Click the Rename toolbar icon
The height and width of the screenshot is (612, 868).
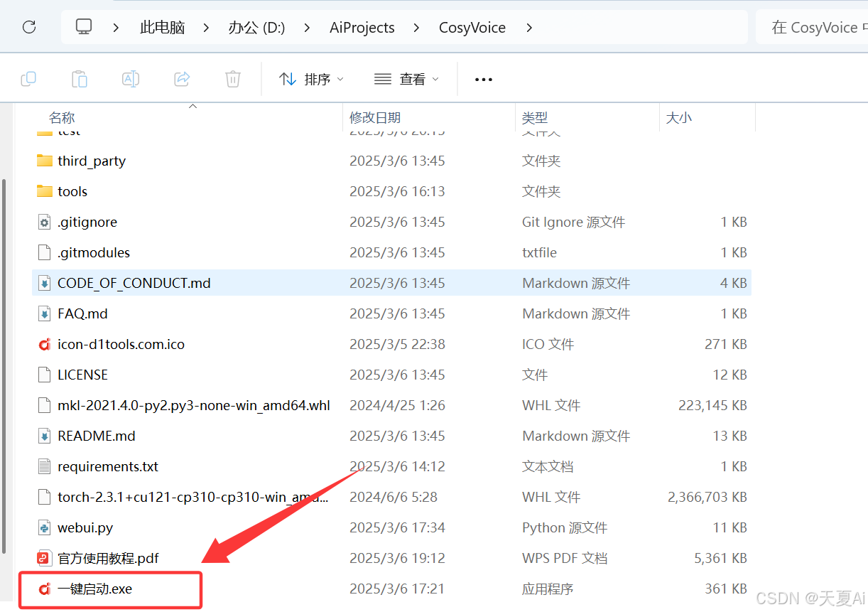click(131, 79)
